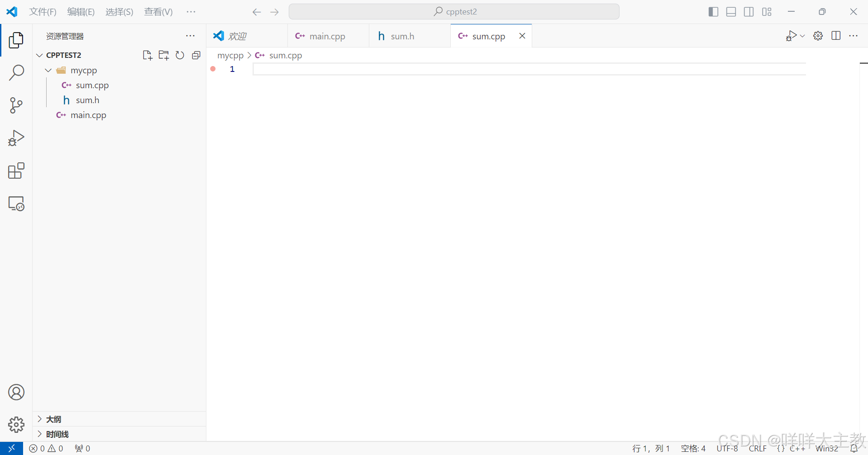Toggle secondary sidebar visibility

click(749, 12)
